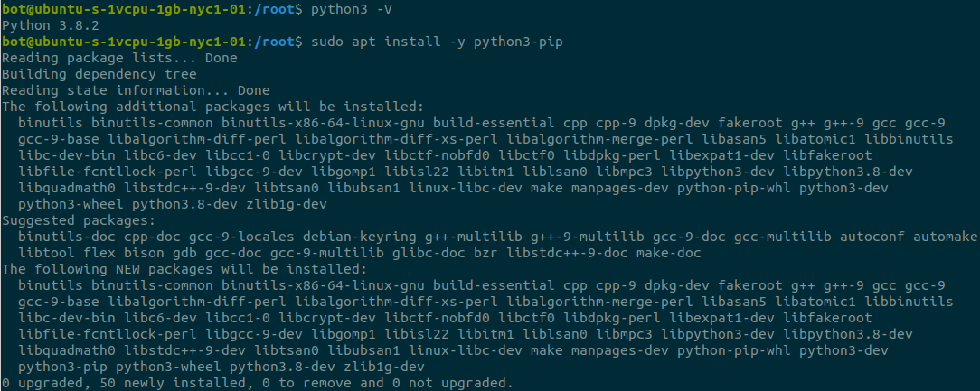Click 'The following additional packages will be installed:' line

(x=213, y=107)
